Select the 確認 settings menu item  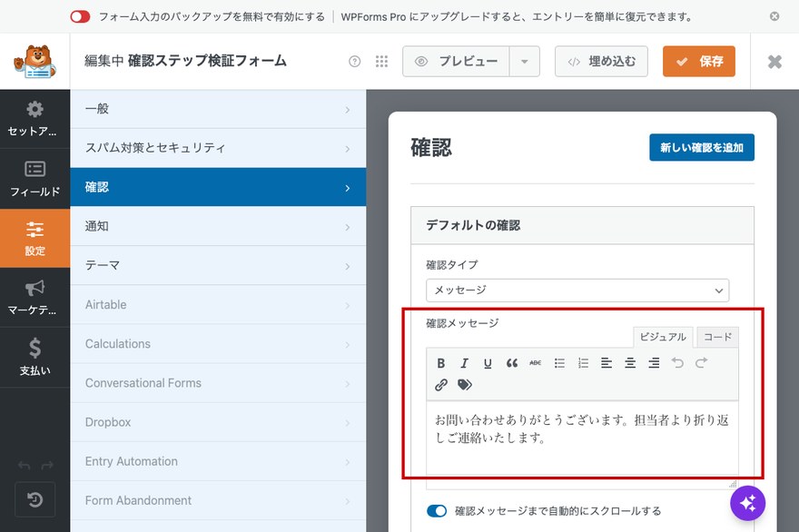(218, 187)
